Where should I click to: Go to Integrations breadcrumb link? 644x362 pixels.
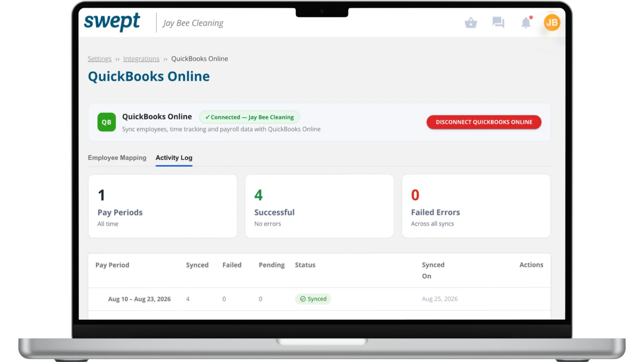pyautogui.click(x=141, y=59)
